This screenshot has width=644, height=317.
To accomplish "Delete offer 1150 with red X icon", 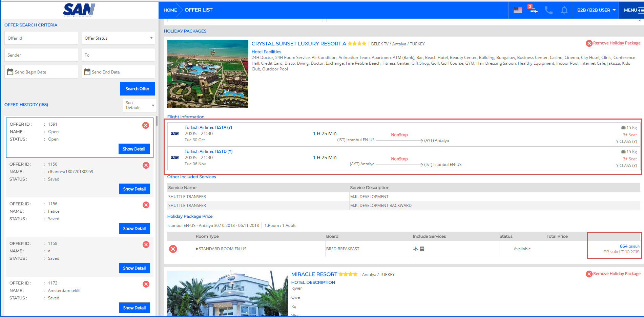I will pyautogui.click(x=146, y=165).
